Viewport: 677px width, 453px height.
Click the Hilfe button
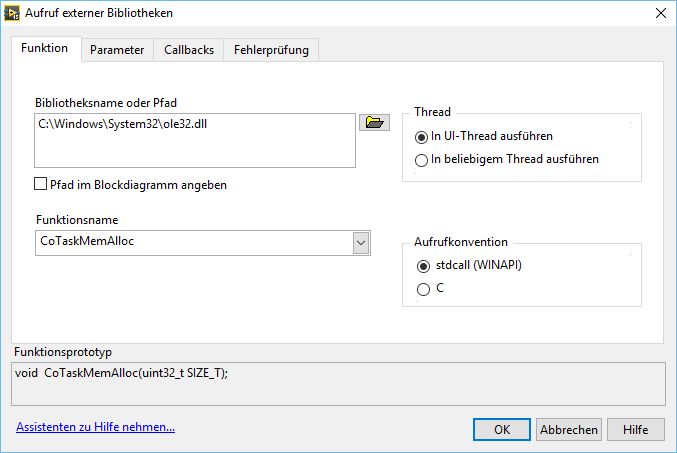(x=635, y=429)
